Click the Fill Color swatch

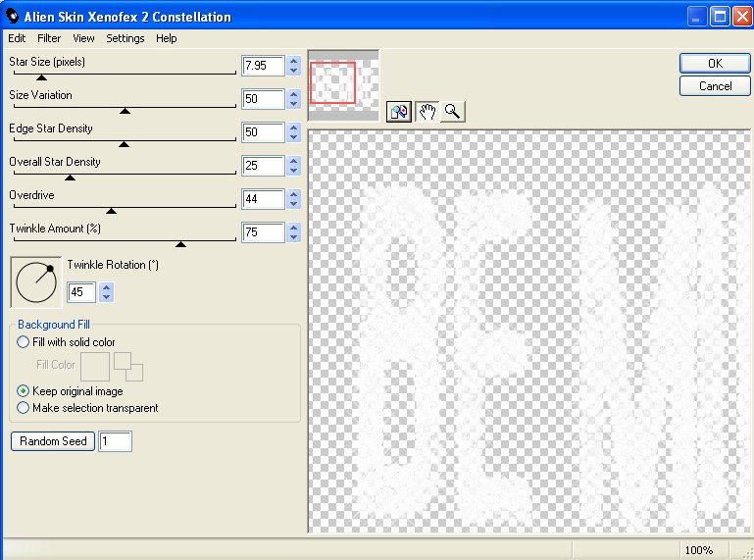pyautogui.click(x=95, y=367)
